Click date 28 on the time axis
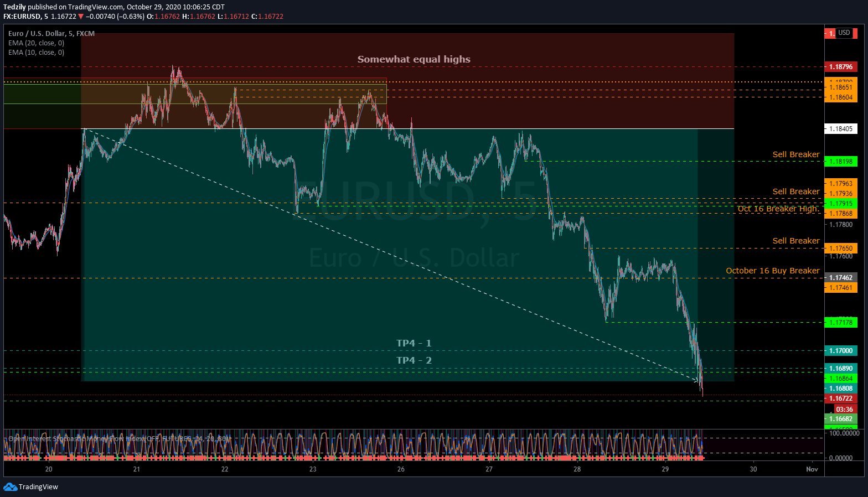 point(577,469)
